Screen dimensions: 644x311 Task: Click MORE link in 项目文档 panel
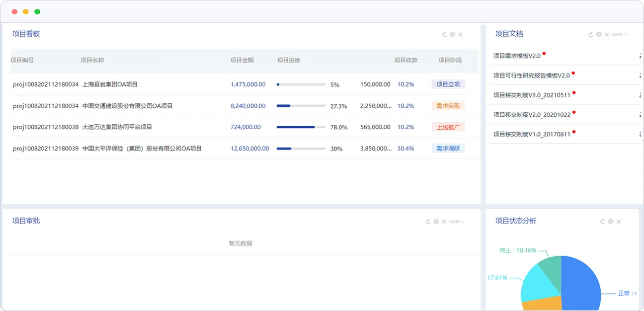click(x=619, y=35)
